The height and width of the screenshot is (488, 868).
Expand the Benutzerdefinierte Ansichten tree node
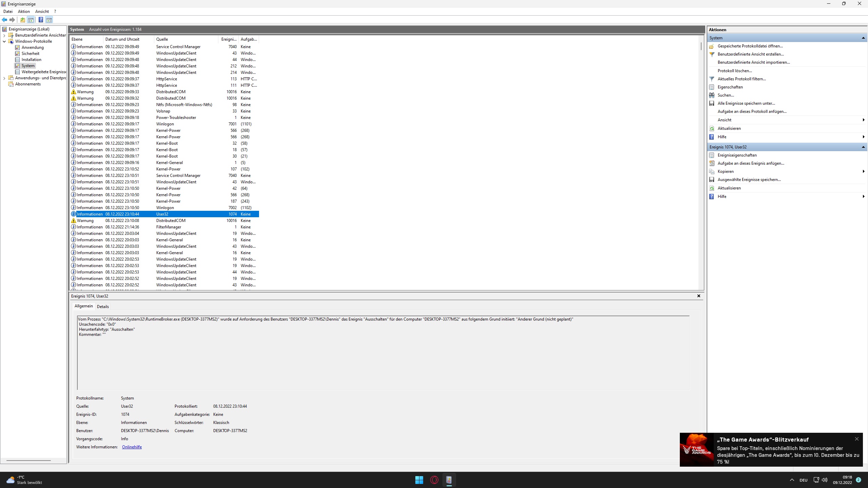coord(4,35)
